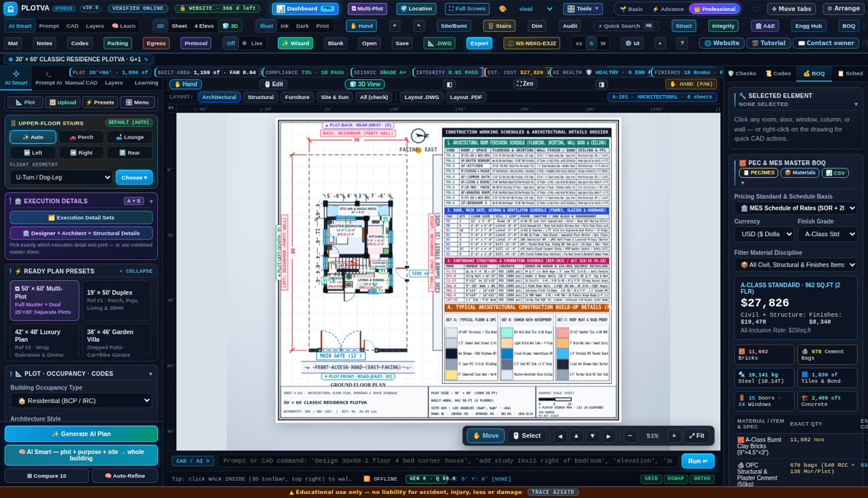Select the Structural layout tab
868x498 pixels.
click(x=260, y=97)
